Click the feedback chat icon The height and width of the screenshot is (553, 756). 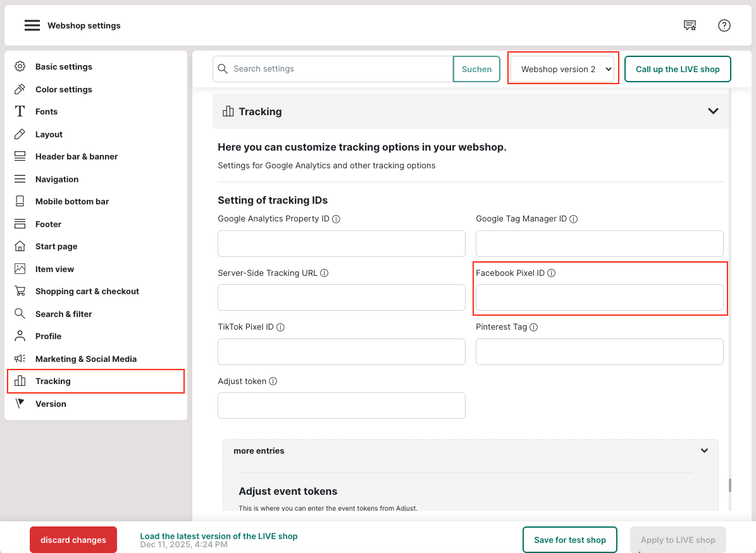690,26
